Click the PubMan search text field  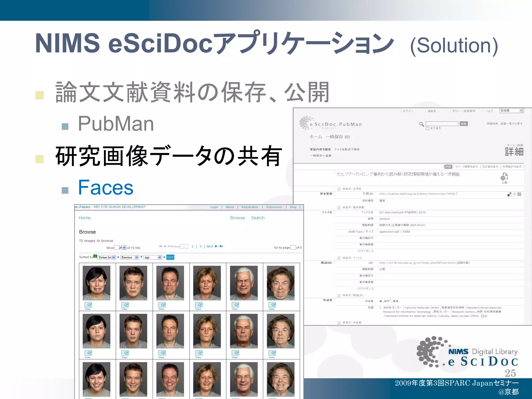coord(442,124)
